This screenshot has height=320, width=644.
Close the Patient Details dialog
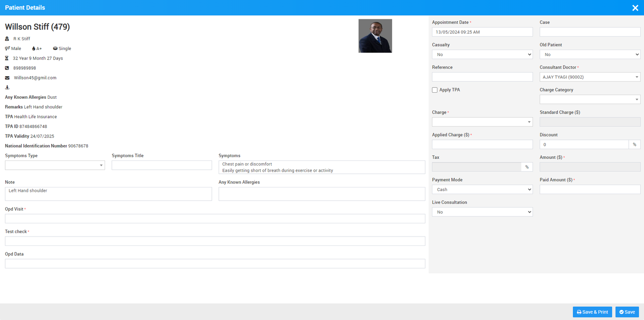tap(635, 8)
